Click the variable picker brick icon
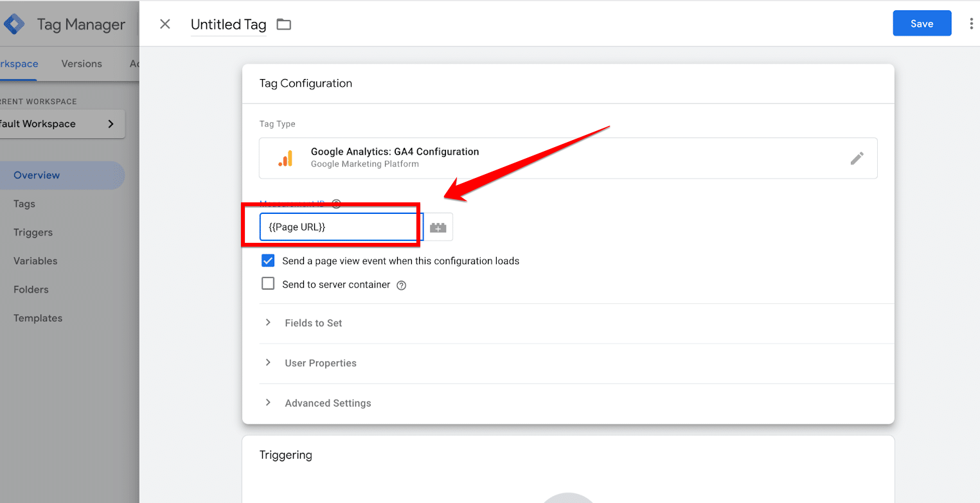The width and height of the screenshot is (980, 503). (x=438, y=227)
